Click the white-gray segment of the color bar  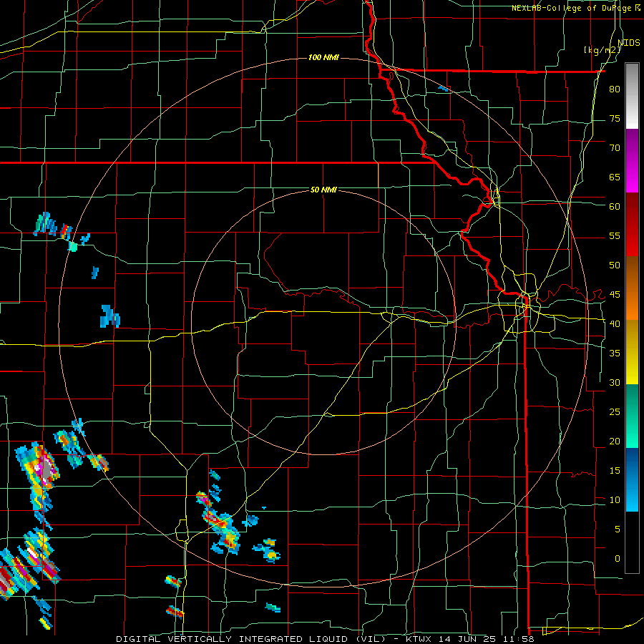632,96
